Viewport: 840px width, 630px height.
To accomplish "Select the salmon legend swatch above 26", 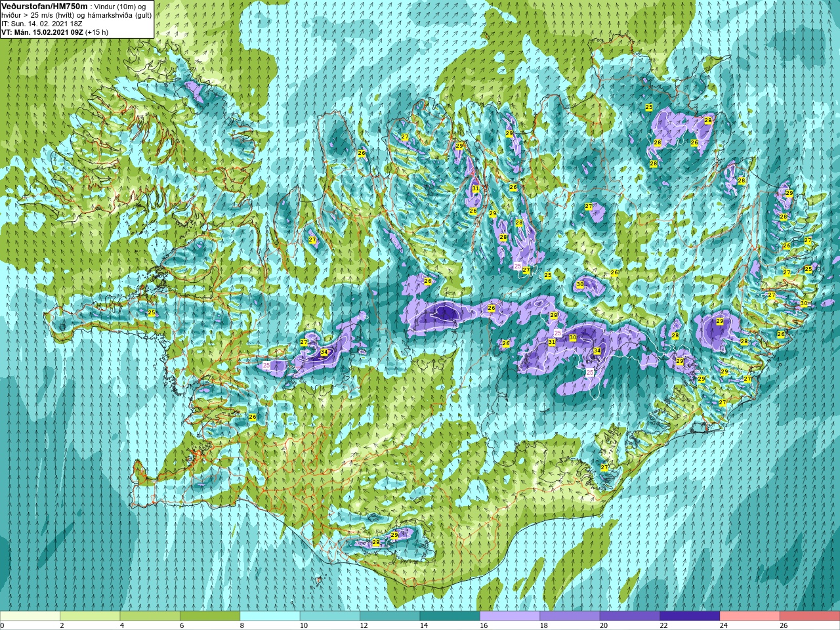I will pyautogui.click(x=810, y=616).
